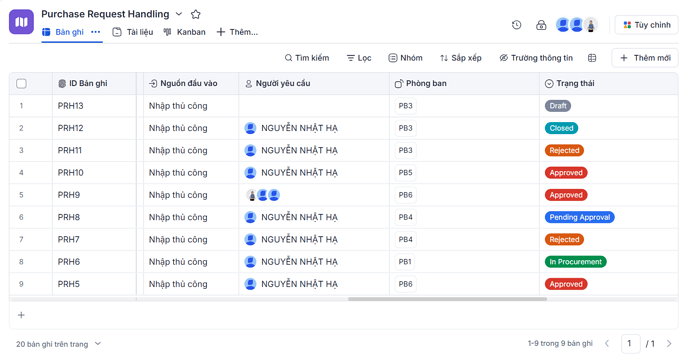Click the PB5 department tag
Viewport: 690px width, 364px height.
click(405, 173)
